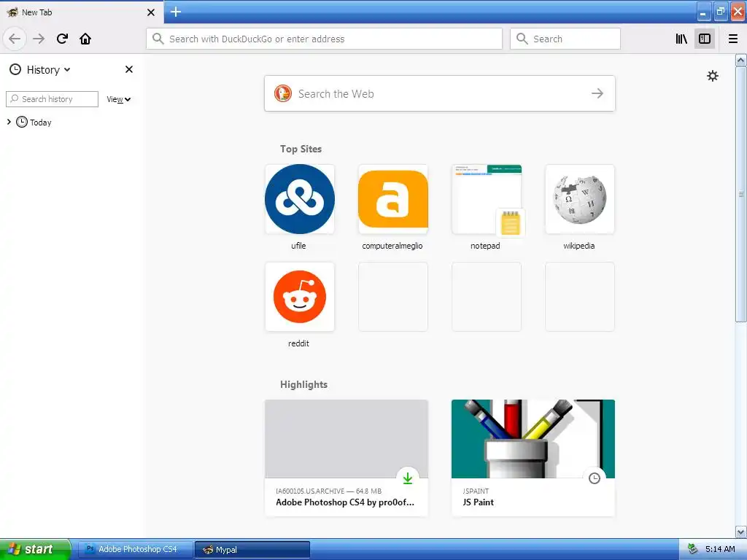The height and width of the screenshot is (560, 747).
Task: Go forward with the forward arrow button
Action: click(39, 39)
